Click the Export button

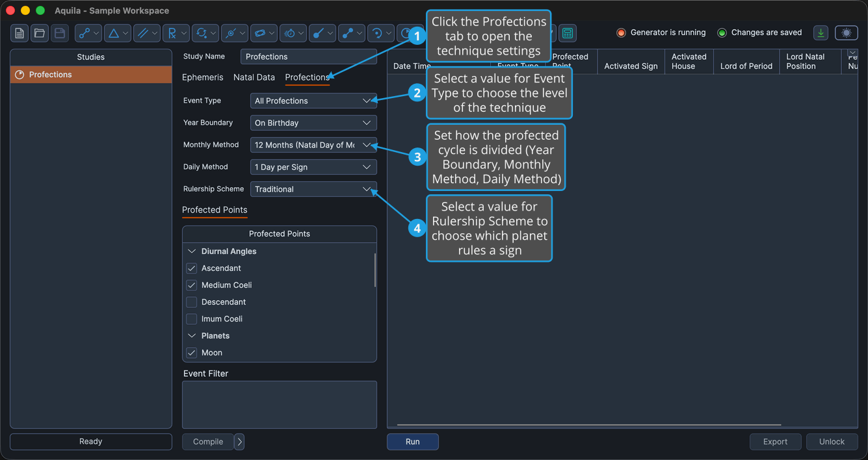(x=775, y=442)
